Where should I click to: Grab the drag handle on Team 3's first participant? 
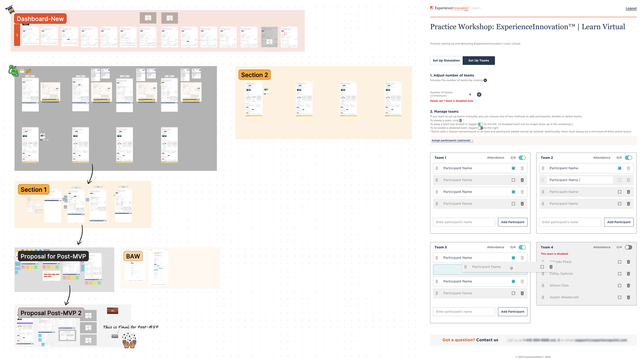click(x=437, y=258)
